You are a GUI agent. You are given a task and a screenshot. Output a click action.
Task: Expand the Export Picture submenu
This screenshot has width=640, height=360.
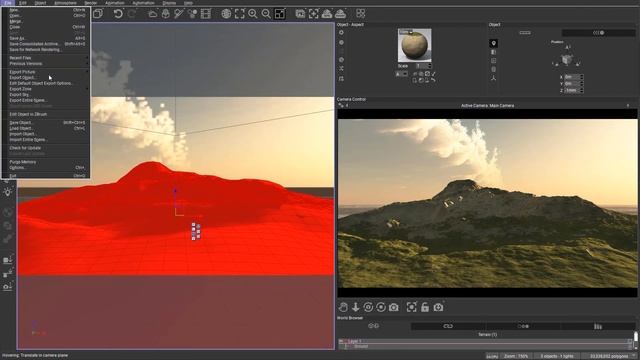46,72
